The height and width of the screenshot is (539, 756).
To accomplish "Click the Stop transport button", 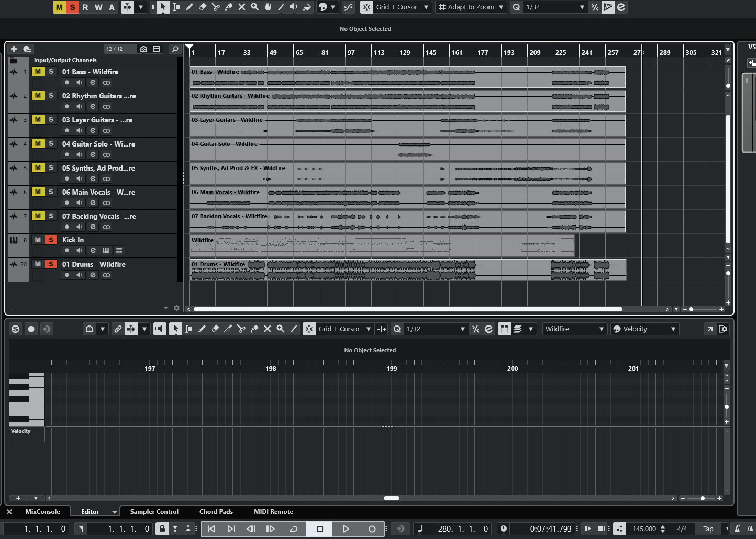I will coord(320,529).
